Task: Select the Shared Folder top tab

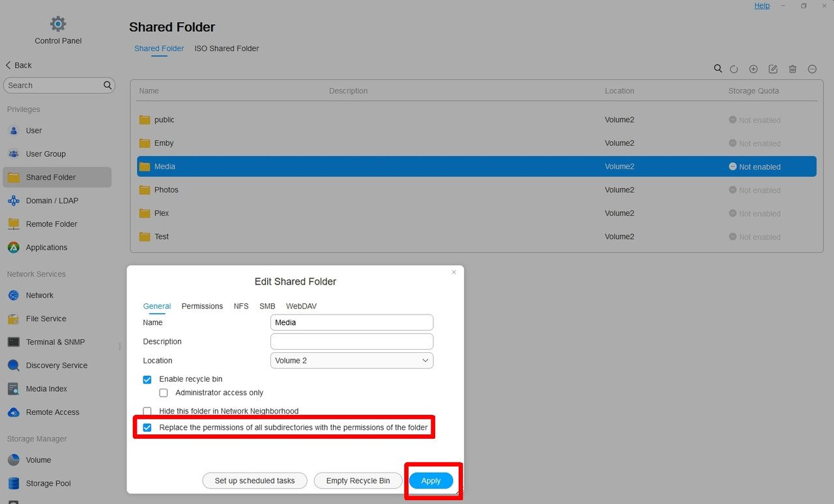Action: (x=159, y=48)
